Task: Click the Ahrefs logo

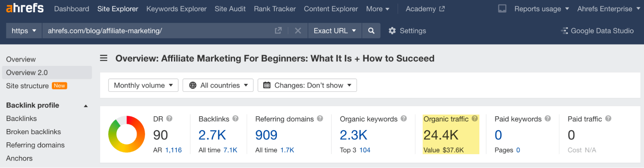Action: pyautogui.click(x=25, y=8)
